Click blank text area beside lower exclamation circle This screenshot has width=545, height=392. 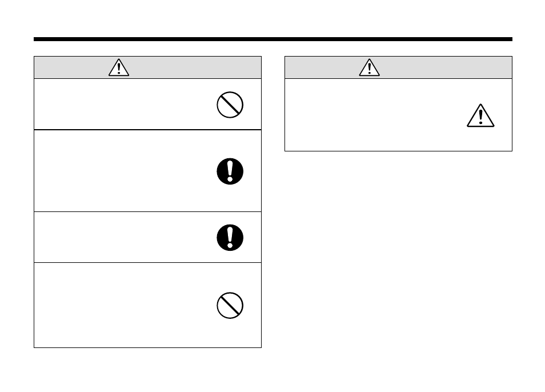123,237
